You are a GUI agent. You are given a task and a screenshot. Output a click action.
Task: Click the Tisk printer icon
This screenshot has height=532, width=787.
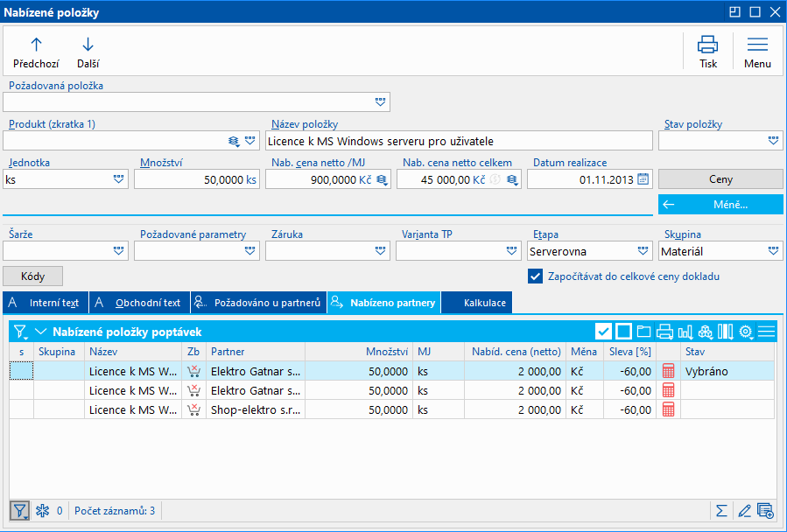707,45
